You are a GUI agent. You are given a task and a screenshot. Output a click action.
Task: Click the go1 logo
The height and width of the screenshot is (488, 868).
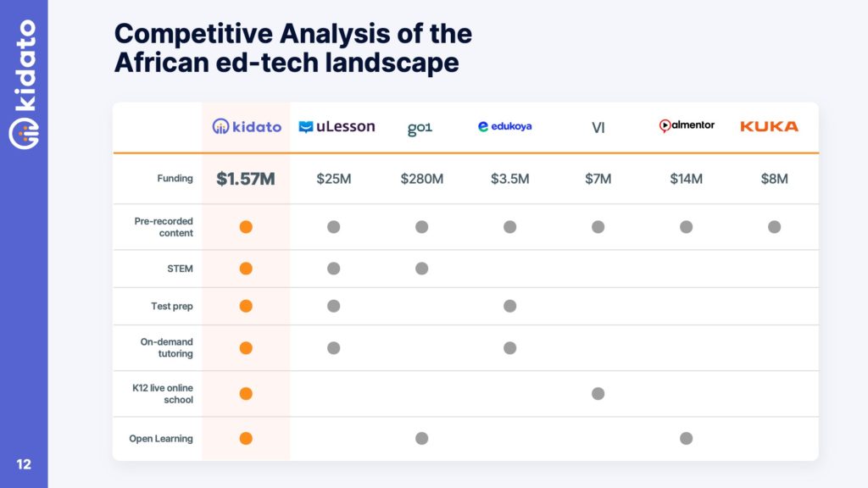click(x=420, y=128)
